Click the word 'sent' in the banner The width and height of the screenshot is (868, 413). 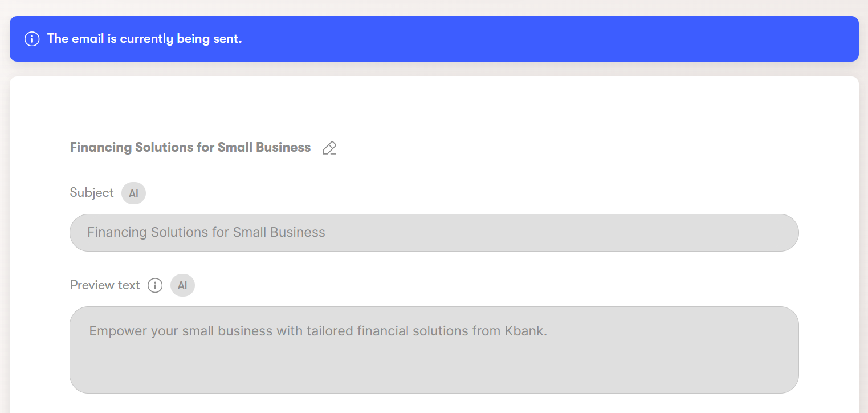coord(229,39)
